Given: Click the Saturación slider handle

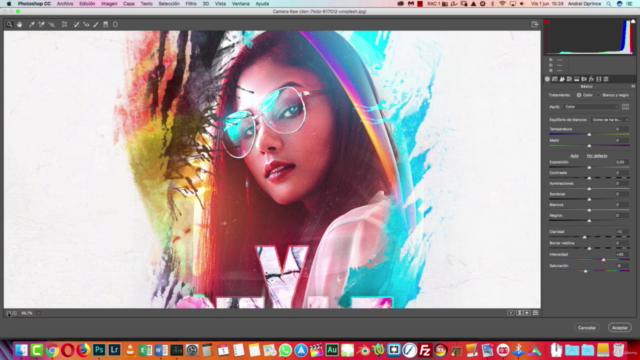Looking at the screenshot, I should coord(586,271).
